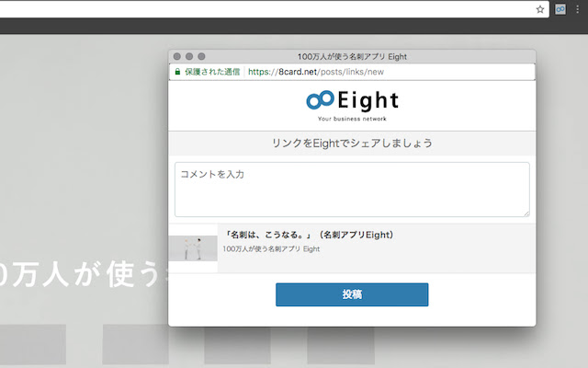588x368 pixels.
Task: Open the link preview thumbnail image
Action: pyautogui.click(x=193, y=248)
